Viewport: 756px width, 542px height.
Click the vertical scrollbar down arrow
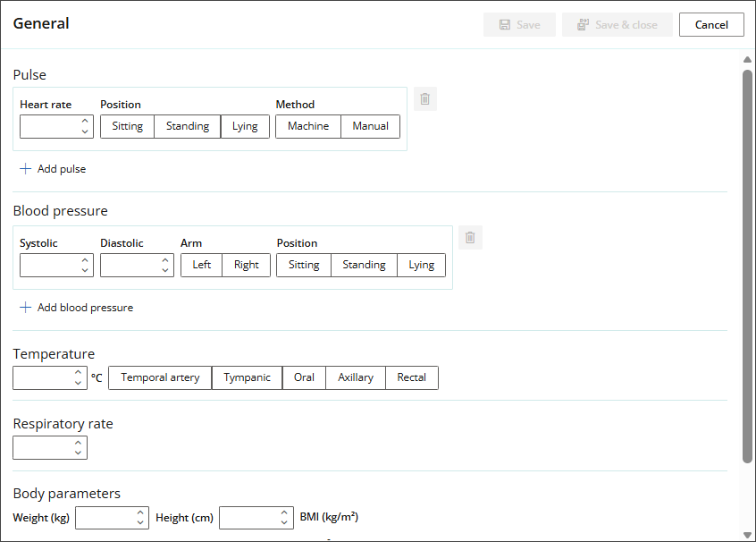[747, 534]
